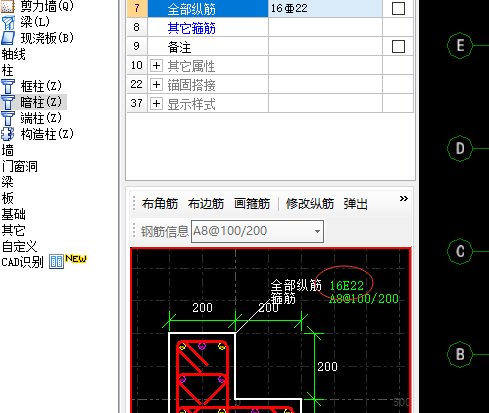Open the 柱 category

click(x=7, y=70)
